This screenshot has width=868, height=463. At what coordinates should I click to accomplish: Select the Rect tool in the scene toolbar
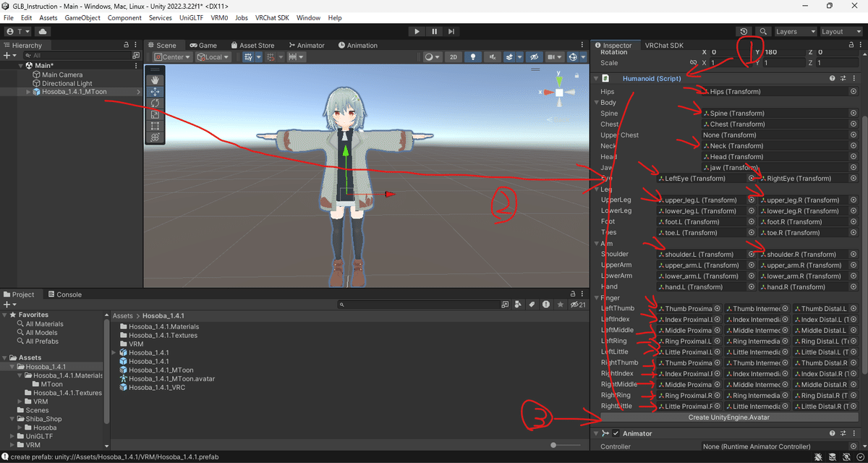pyautogui.click(x=155, y=126)
